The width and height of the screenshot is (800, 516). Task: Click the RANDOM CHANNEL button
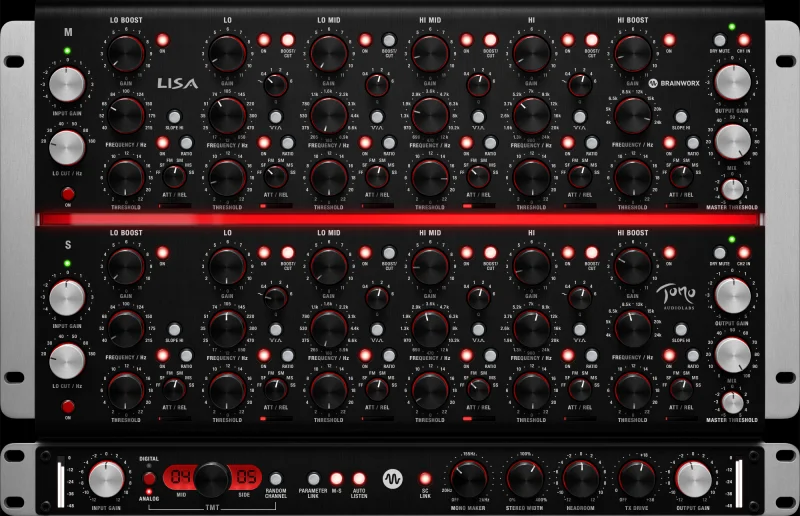tap(276, 479)
